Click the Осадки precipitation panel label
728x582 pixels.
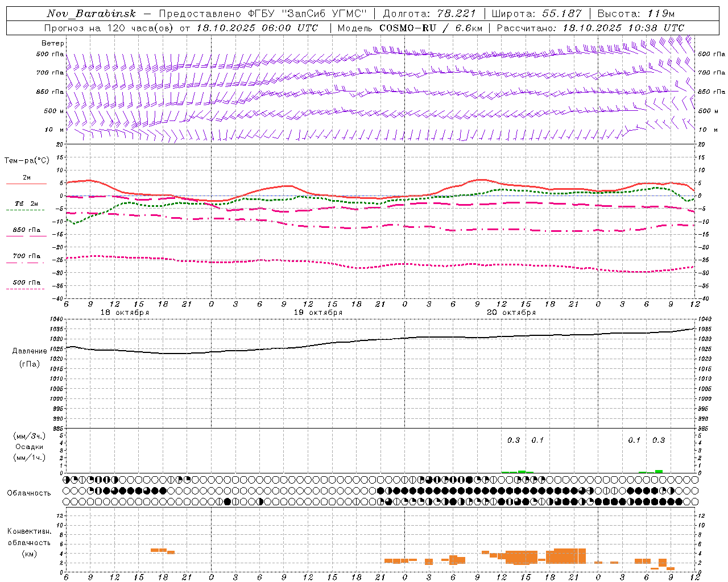click(29, 447)
